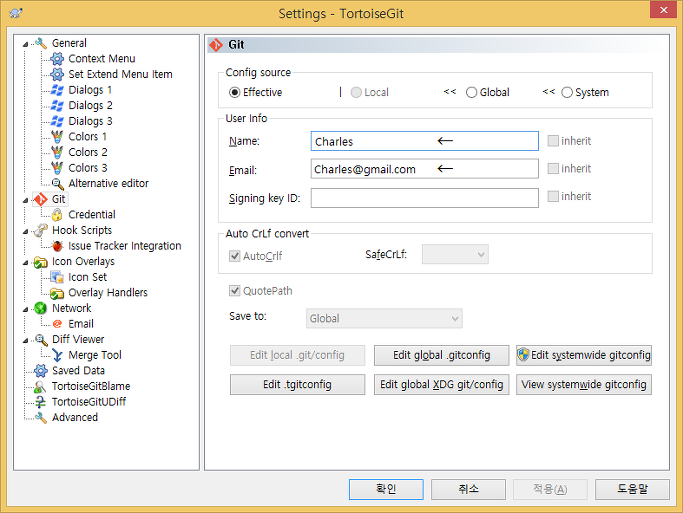Screen dimensions: 683x513
Task: Collapse the Diff Viewer tree node
Action: click(x=25, y=341)
